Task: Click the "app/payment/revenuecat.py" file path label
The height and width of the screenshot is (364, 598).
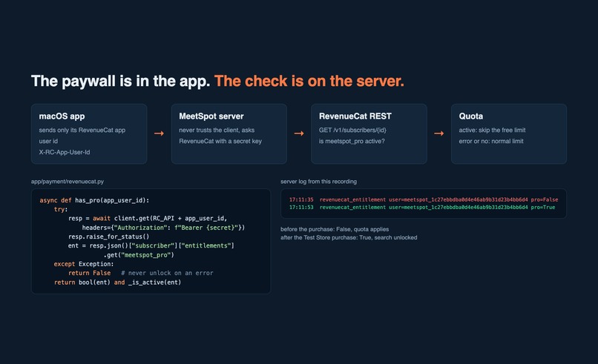Action: (68, 182)
